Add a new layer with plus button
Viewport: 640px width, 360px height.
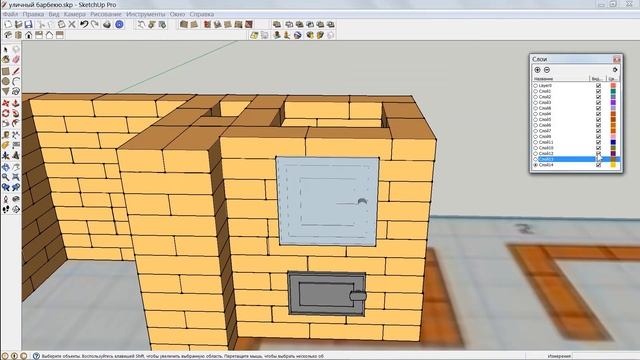pos(537,70)
